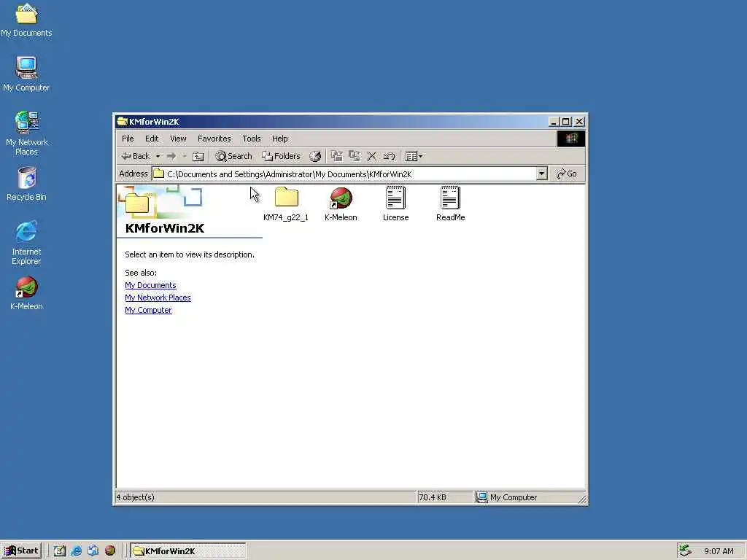This screenshot has width=747, height=560.
Task: Open the Tools menu
Action: pos(252,139)
